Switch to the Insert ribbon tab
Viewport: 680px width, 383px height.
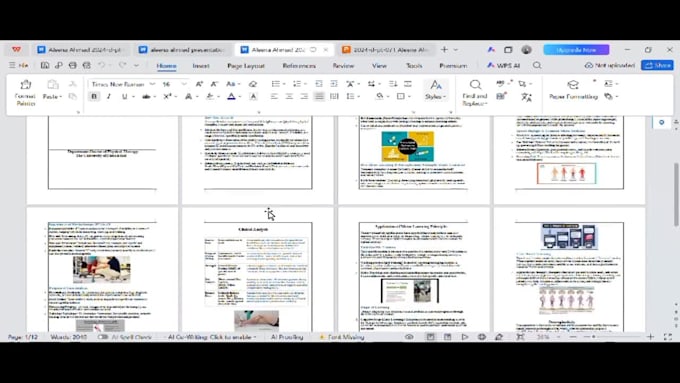coord(201,66)
